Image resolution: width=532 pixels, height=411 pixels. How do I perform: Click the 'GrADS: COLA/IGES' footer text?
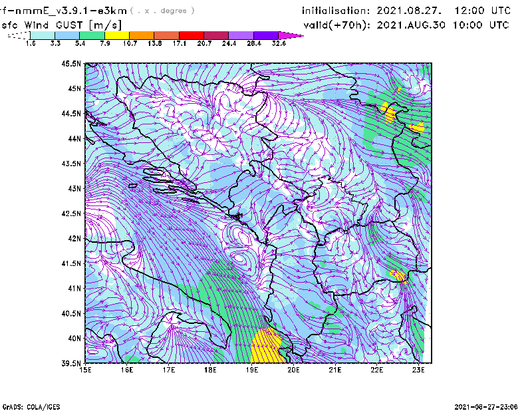click(31, 407)
